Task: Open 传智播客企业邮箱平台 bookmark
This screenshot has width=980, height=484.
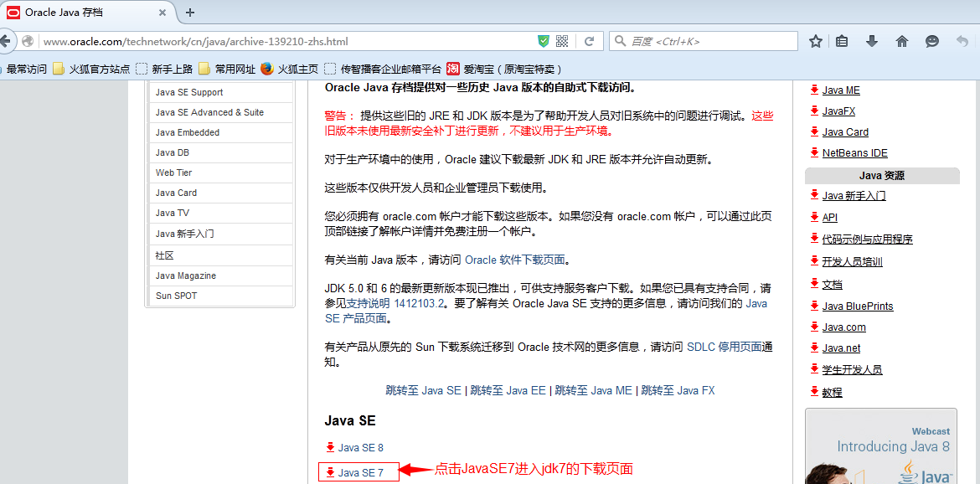Action: coord(383,69)
